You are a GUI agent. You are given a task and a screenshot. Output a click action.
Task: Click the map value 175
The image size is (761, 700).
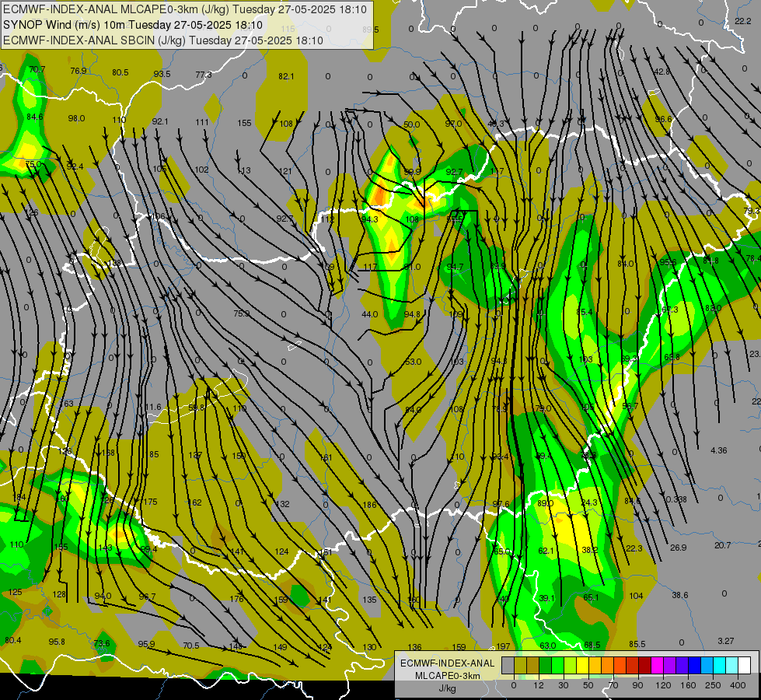pos(151,502)
